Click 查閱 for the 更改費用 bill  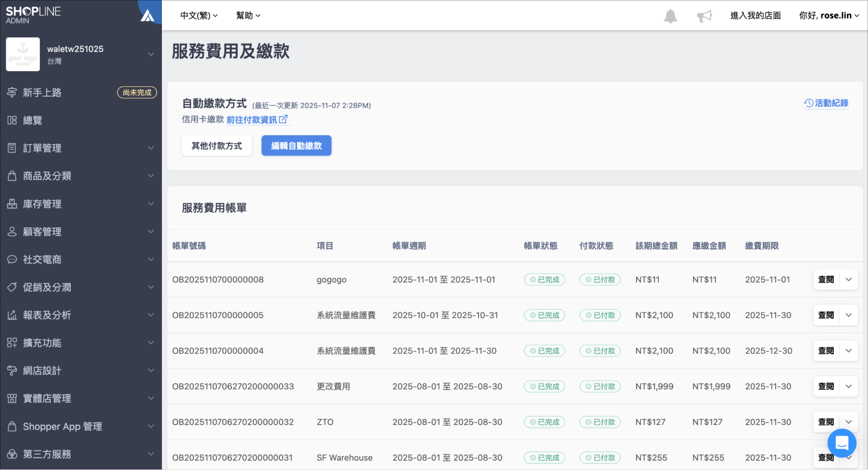click(x=826, y=386)
